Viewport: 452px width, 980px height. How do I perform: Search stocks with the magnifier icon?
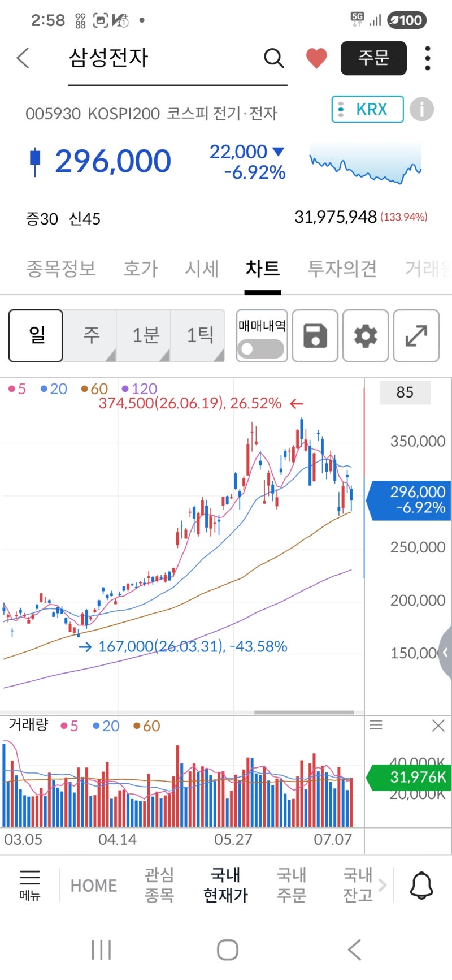(273, 58)
